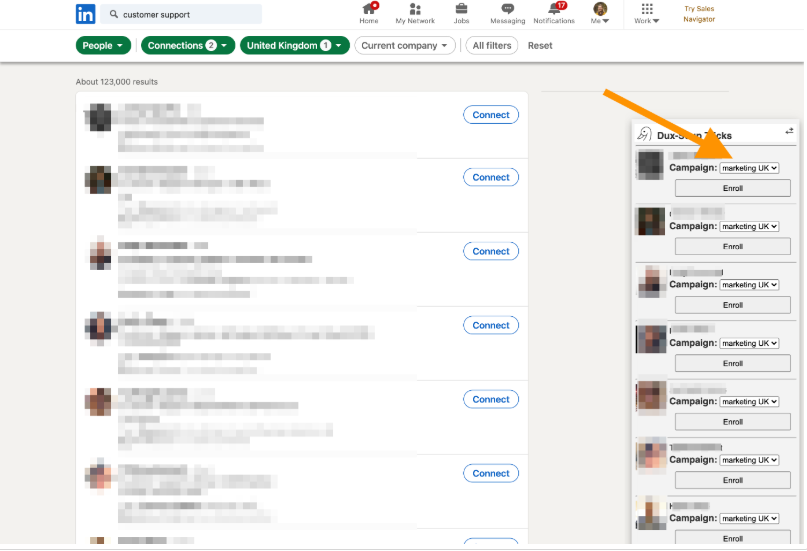Open Campaign dropdown for sixth Dux-Soup profile
Image resolution: width=807 pixels, height=551 pixels.
(749, 460)
